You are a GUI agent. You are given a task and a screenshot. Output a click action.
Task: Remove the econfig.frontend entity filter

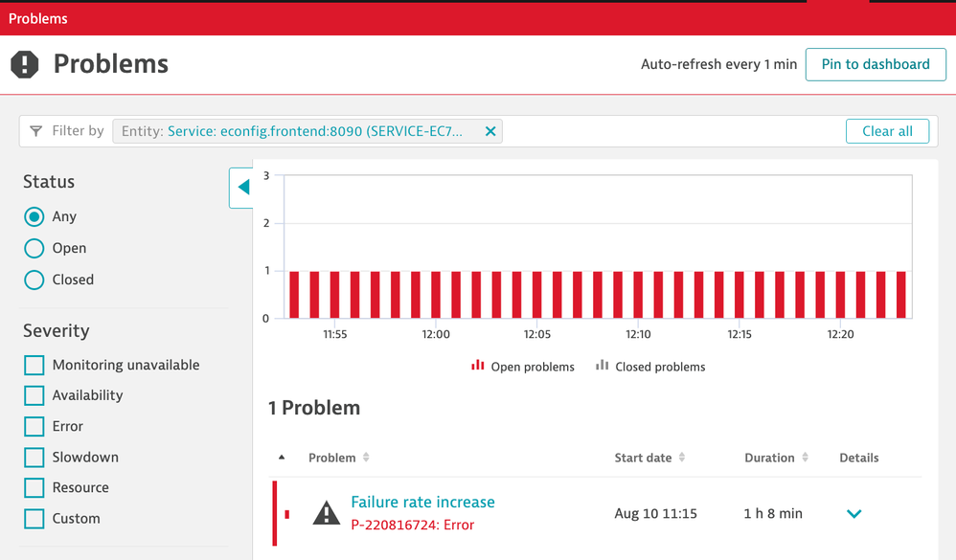click(x=490, y=131)
